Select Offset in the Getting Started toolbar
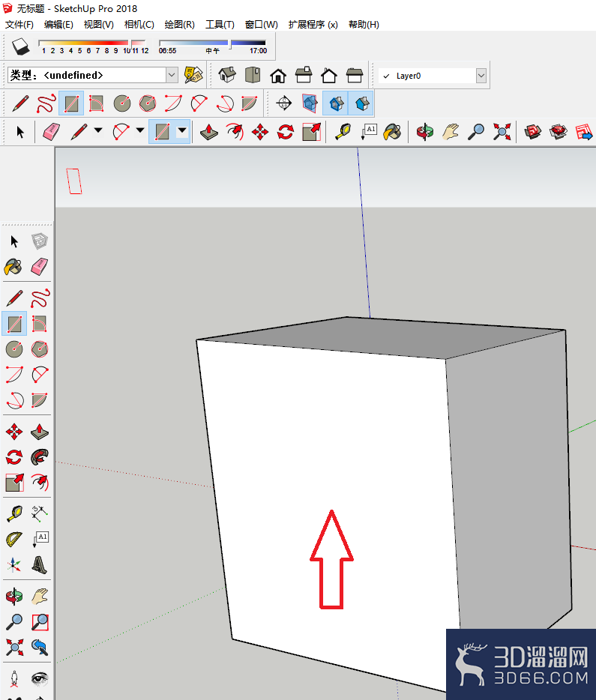The image size is (596, 700). pos(235,132)
